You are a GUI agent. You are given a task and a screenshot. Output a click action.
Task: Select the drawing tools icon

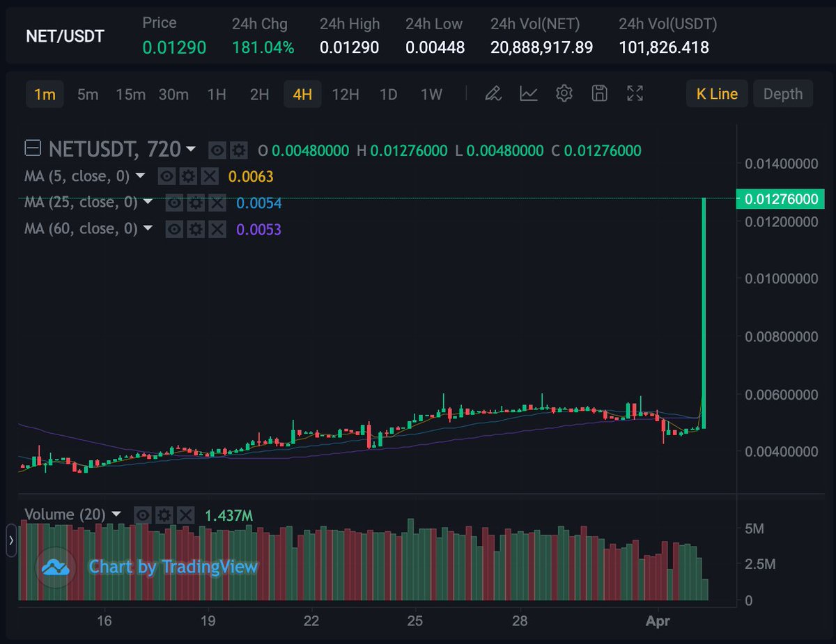tap(493, 94)
